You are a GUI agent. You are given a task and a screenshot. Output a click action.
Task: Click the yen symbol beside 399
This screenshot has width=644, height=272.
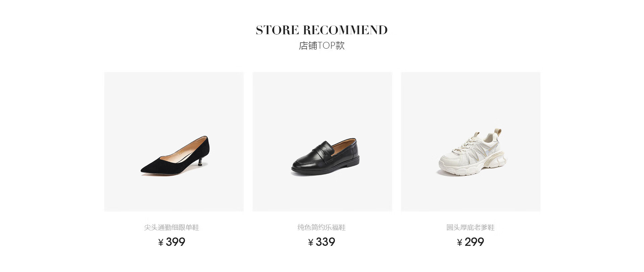pos(161,242)
